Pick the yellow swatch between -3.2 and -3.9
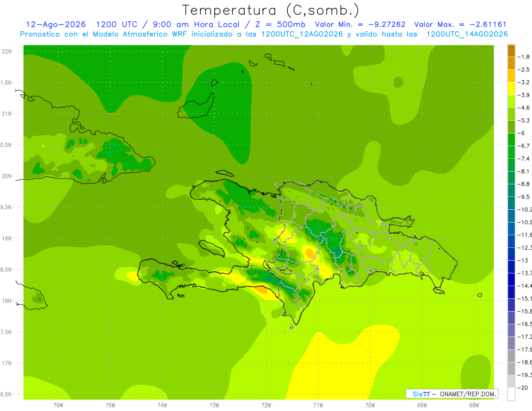532x411 pixels. (511, 89)
